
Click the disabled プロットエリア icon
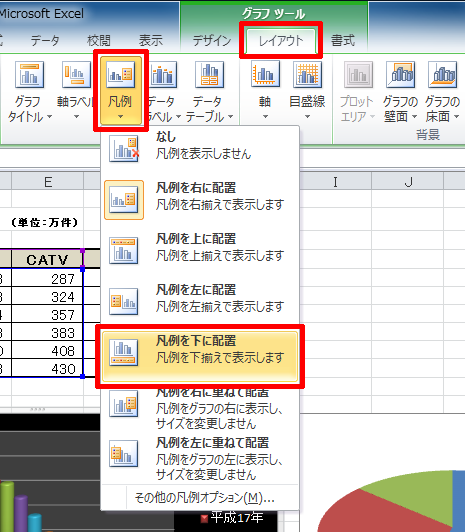click(359, 74)
